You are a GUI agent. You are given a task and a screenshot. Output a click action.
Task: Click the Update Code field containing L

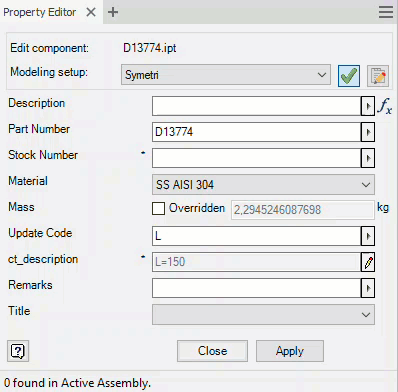click(x=257, y=236)
